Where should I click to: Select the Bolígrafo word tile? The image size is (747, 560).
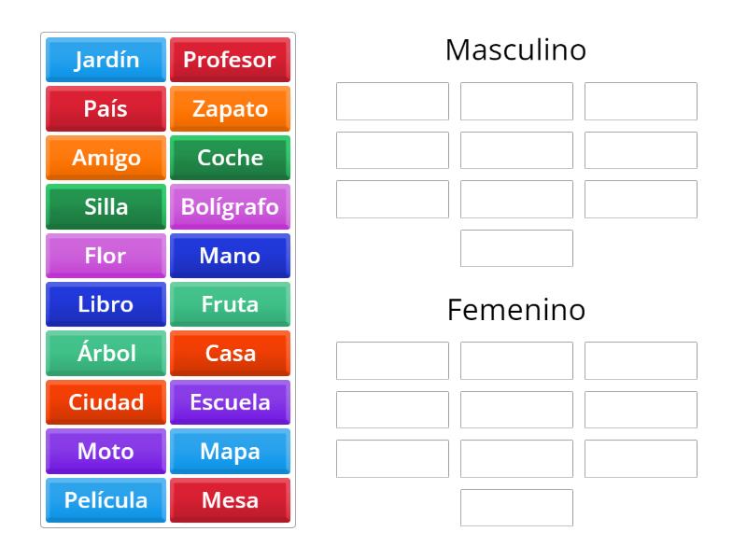coord(230,206)
